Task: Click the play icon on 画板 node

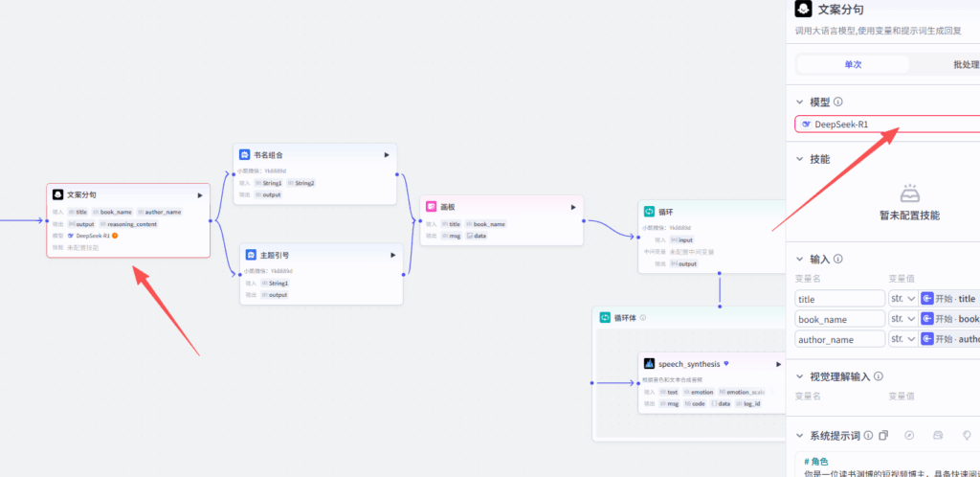Action: click(573, 206)
